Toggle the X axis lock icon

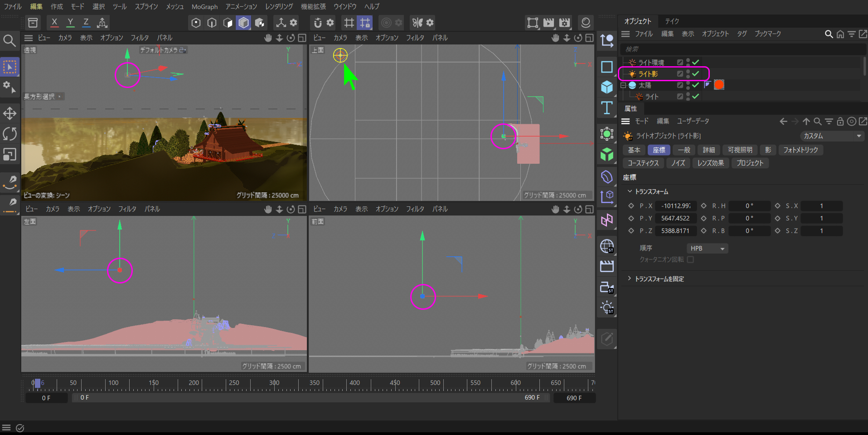pos(54,22)
